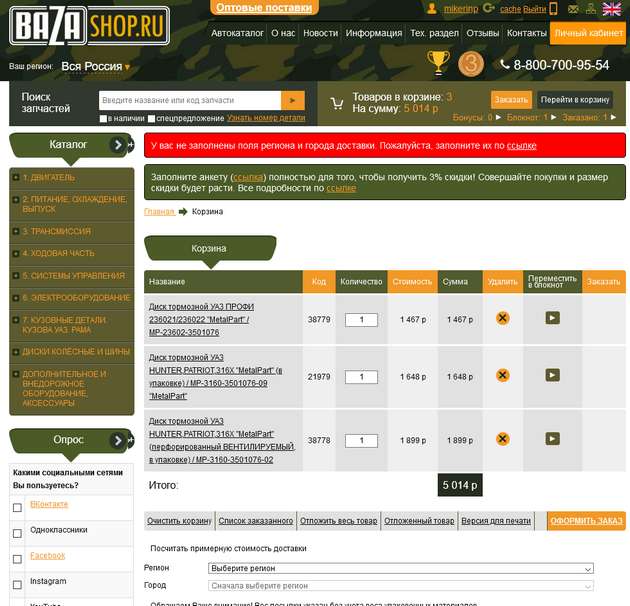Open the 'Выберите регион' dropdown
Screen dimensions: 630x606
(x=401, y=568)
